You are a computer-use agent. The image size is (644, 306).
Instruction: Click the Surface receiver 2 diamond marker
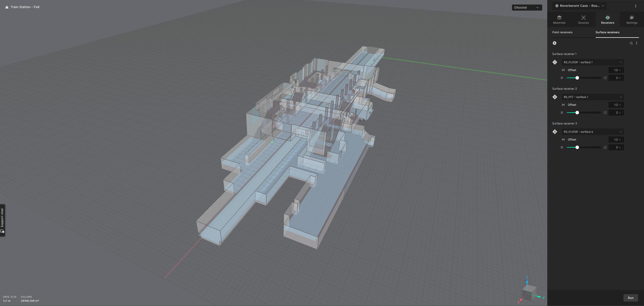pyautogui.click(x=555, y=97)
